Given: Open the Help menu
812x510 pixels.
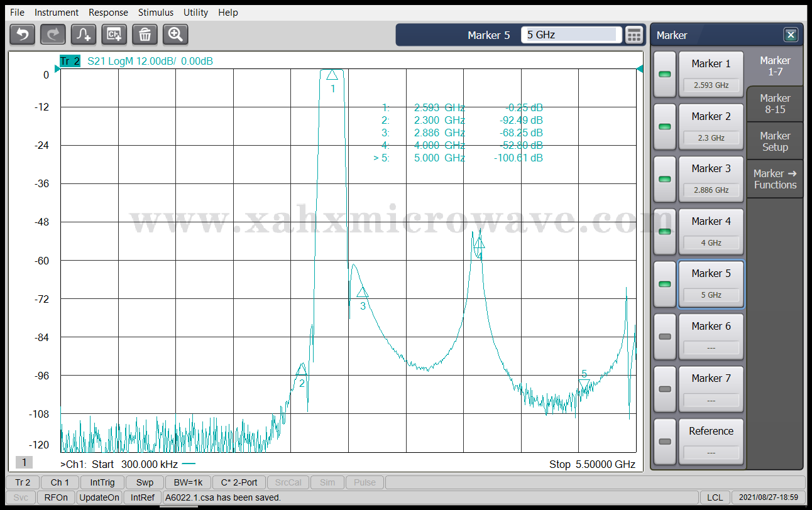Looking at the screenshot, I should (x=228, y=13).
